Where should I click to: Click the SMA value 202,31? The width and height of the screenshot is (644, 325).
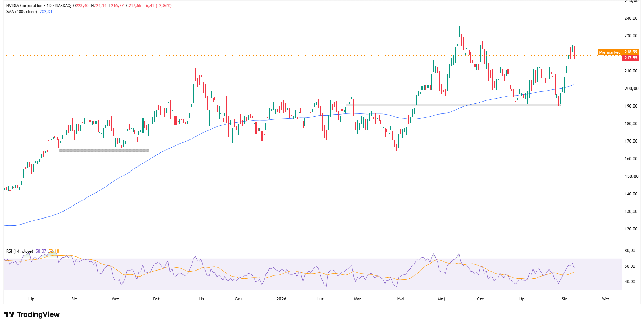pos(46,12)
